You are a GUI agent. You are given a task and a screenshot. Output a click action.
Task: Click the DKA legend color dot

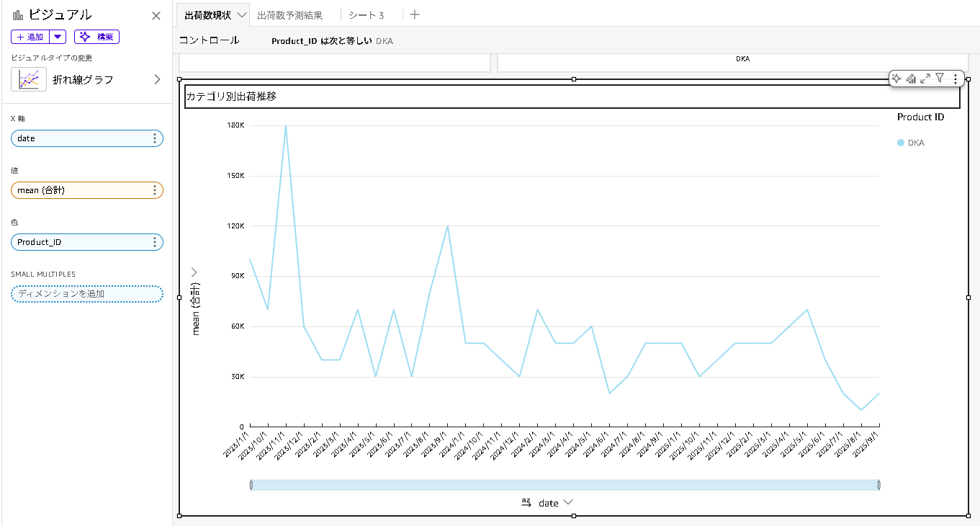pos(900,143)
